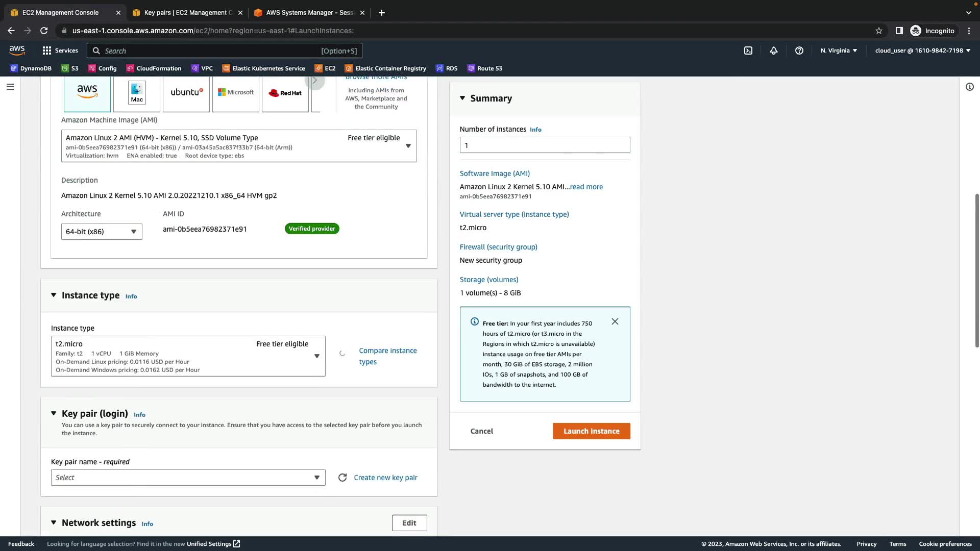This screenshot has height=551, width=980.
Task: Open the Architecture 64-bit (x86) dropdown
Action: tap(102, 232)
